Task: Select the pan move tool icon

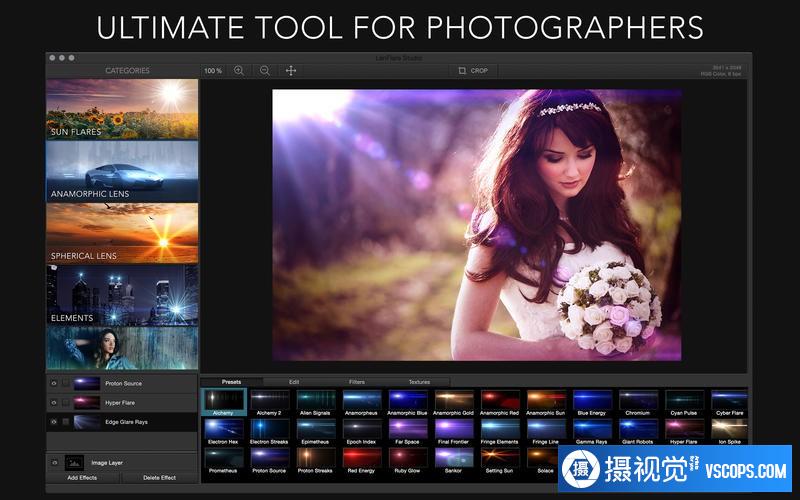Action: click(x=291, y=71)
